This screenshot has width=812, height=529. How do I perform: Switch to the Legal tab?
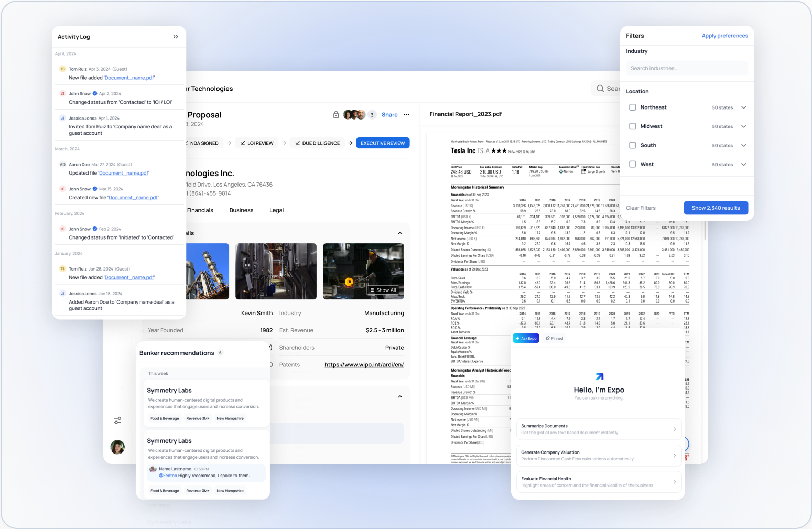click(276, 210)
